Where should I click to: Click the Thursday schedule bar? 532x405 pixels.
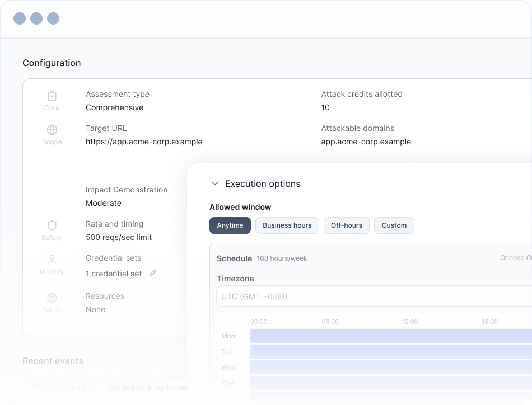(391, 383)
